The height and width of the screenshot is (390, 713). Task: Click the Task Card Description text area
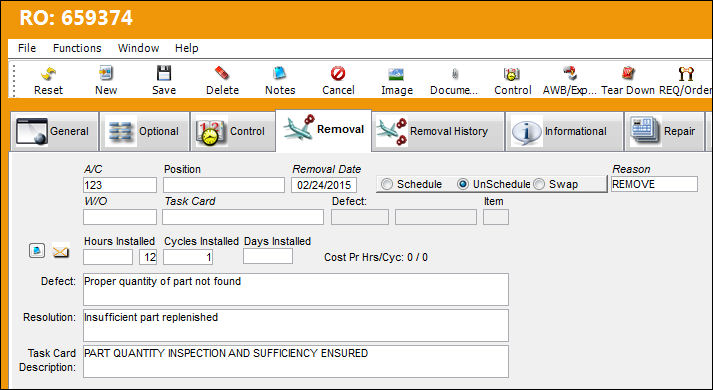[x=296, y=361]
